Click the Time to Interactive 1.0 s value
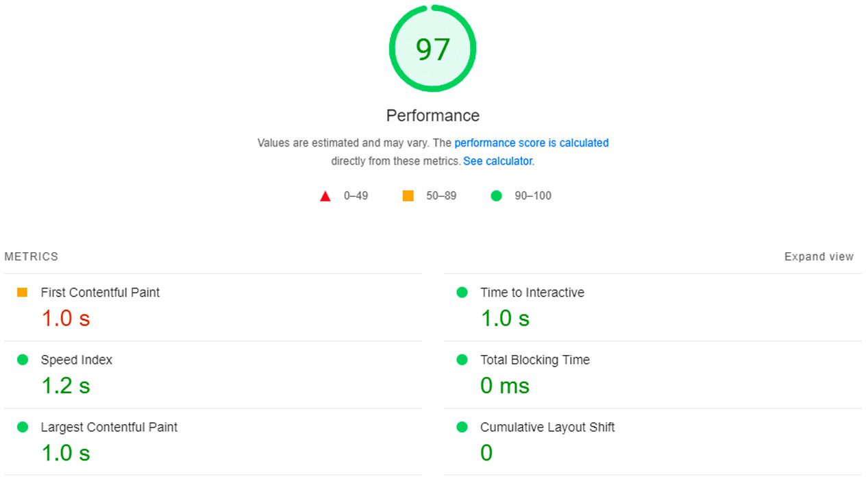Viewport: 868px width, 479px height. (x=506, y=319)
